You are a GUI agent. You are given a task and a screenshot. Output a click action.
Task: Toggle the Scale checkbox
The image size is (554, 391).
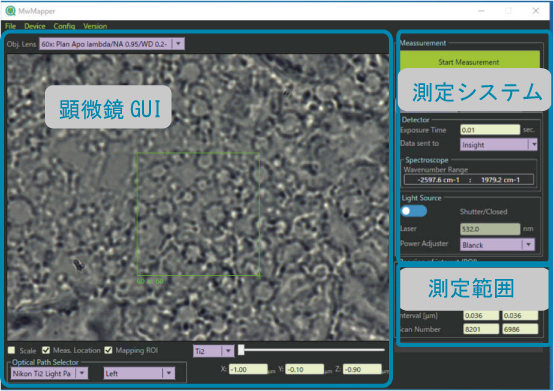click(x=12, y=350)
